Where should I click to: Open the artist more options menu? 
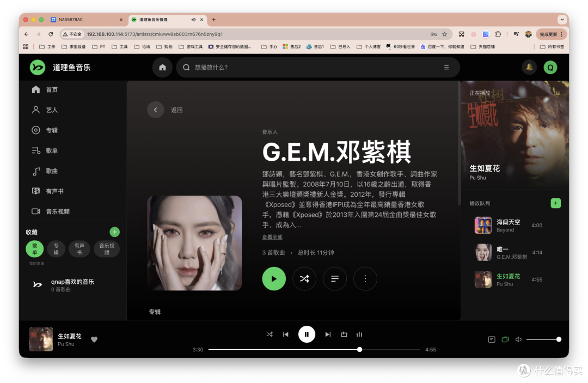point(365,279)
